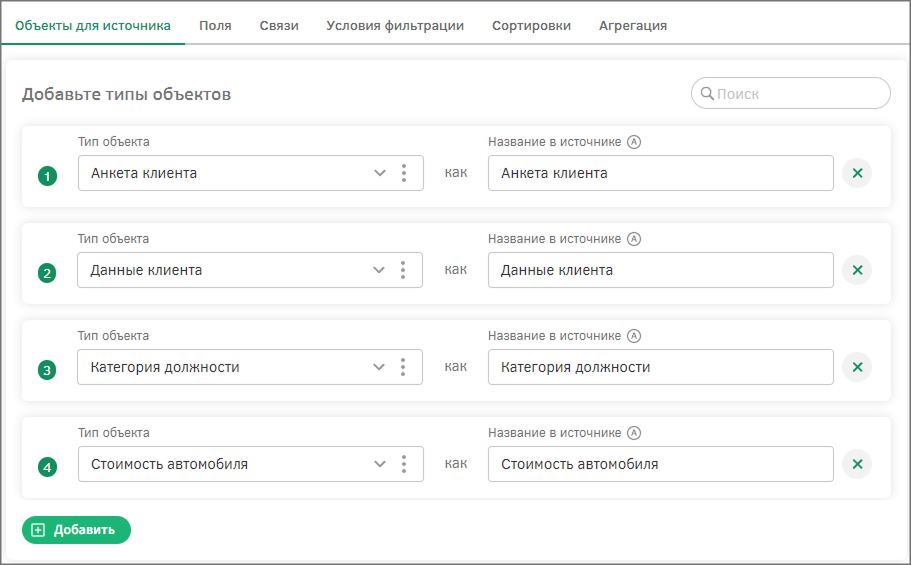Open three-dot menu for Данные клиента
Screen dimensions: 911x565
(x=403, y=270)
